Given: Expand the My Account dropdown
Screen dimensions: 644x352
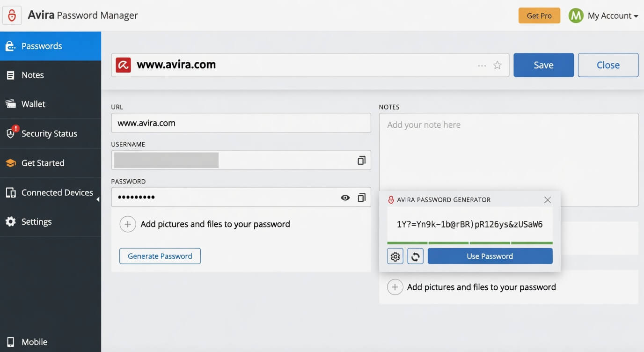Looking at the screenshot, I should [x=613, y=16].
